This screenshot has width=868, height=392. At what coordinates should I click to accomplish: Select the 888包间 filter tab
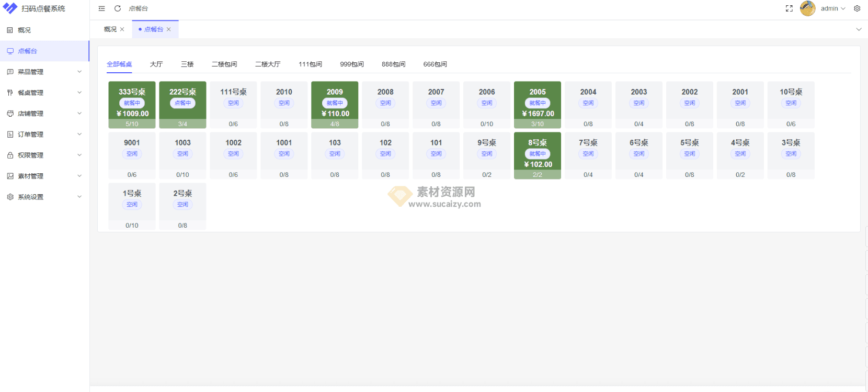coord(393,64)
